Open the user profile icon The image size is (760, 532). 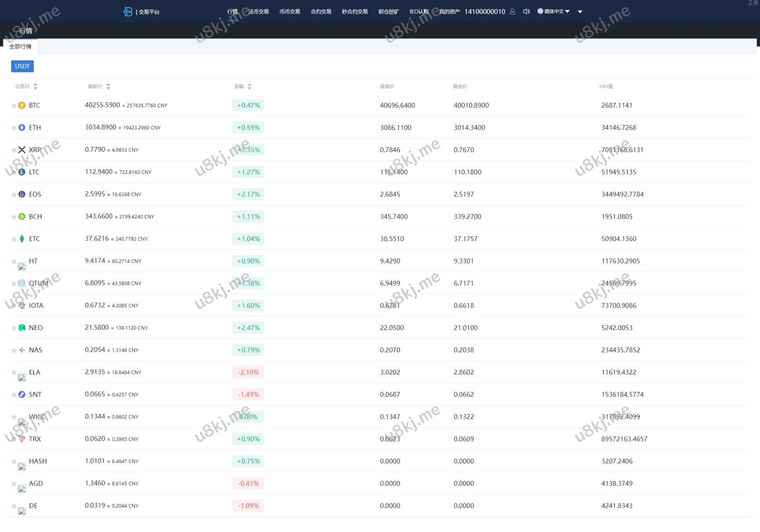[x=512, y=12]
